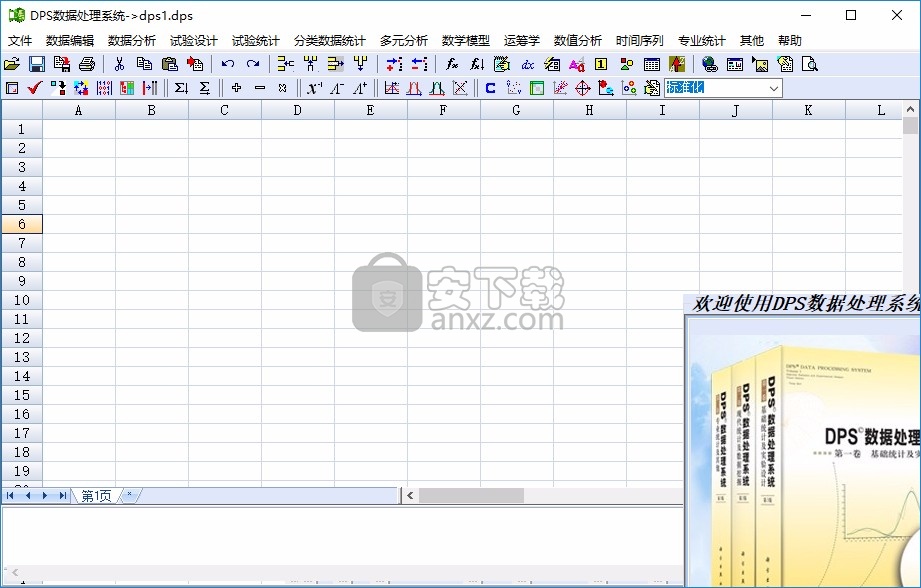The image size is (921, 588).
Task: Select column K header
Action: click(x=809, y=110)
